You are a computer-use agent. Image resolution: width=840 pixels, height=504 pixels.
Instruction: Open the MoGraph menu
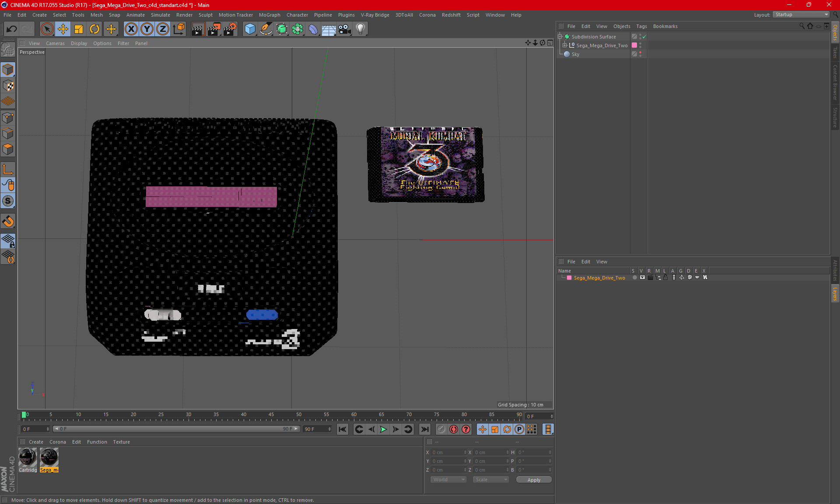click(x=269, y=15)
